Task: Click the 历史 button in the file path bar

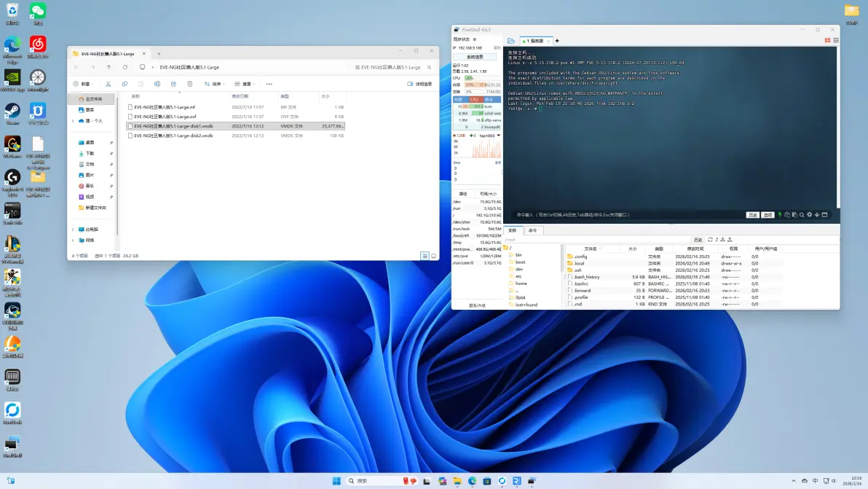Action: pos(698,240)
